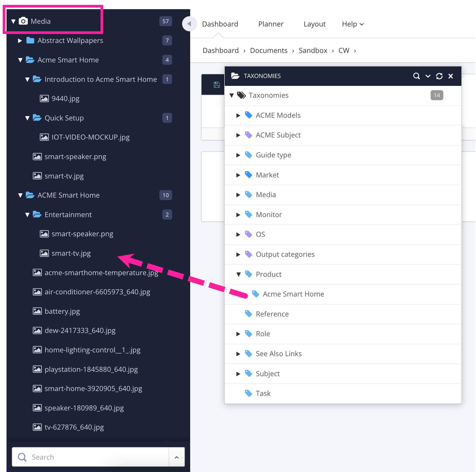Image resolution: width=476 pixels, height=472 pixels.
Task: Collapse the Product taxonomy node
Action: [x=238, y=274]
